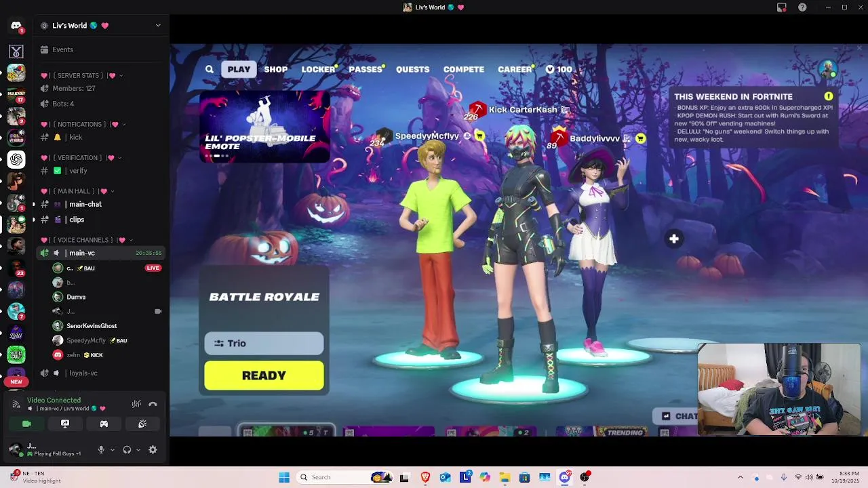Click the yellow exclamation news icon
868x488 pixels.
point(829,97)
